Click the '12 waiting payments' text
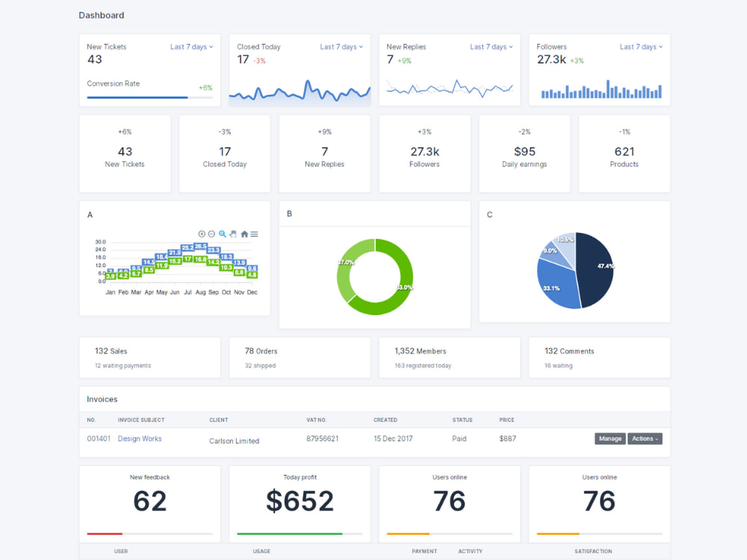 123,366
